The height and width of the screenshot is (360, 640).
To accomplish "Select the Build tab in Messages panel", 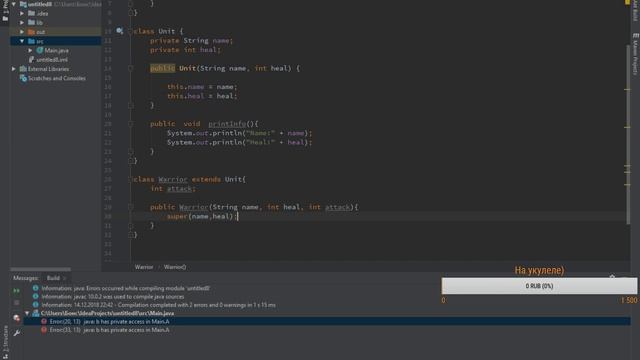I will pyautogui.click(x=53, y=278).
